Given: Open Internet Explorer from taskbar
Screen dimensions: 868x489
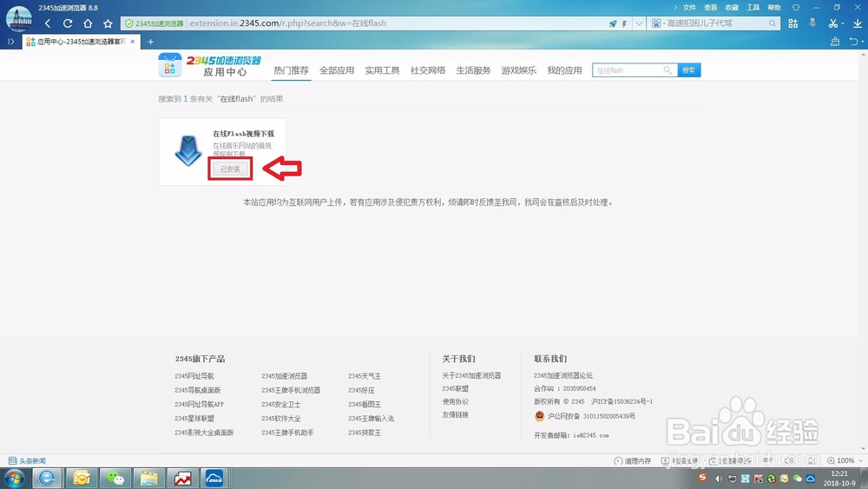Looking at the screenshot, I should click(x=47, y=478).
